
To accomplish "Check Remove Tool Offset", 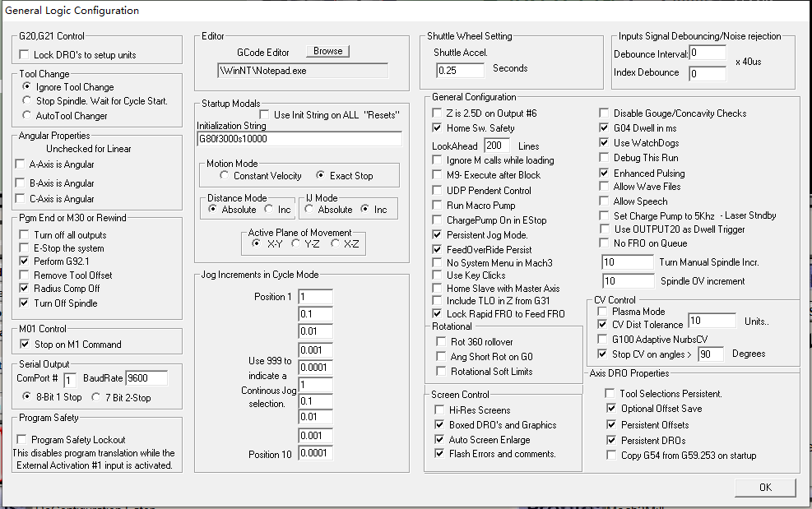I will tap(24, 275).
